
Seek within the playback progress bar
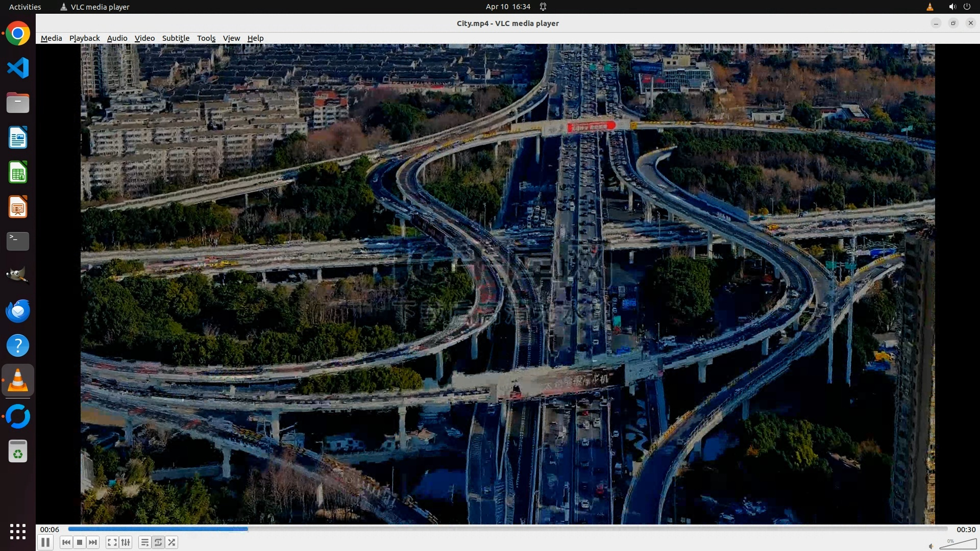tap(507, 529)
